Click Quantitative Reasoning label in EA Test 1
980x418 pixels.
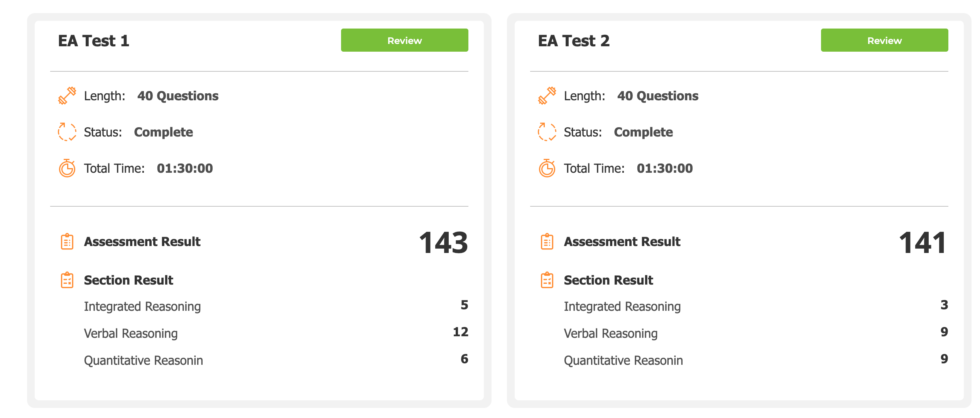pyautogui.click(x=144, y=361)
